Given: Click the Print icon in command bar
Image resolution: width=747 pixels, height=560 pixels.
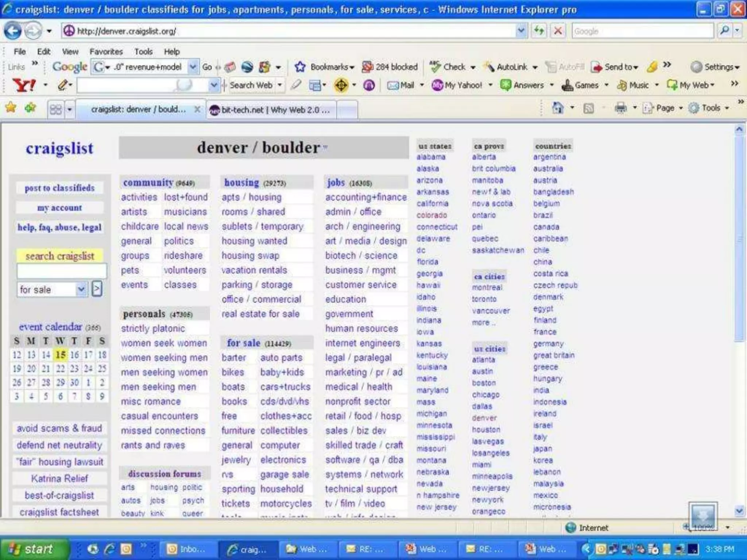Looking at the screenshot, I should tap(621, 108).
